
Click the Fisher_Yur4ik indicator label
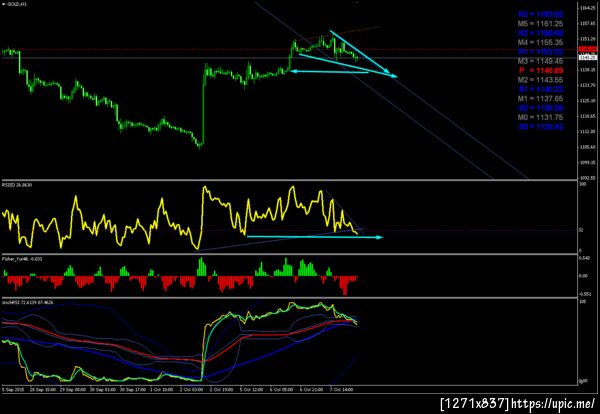click(x=22, y=259)
